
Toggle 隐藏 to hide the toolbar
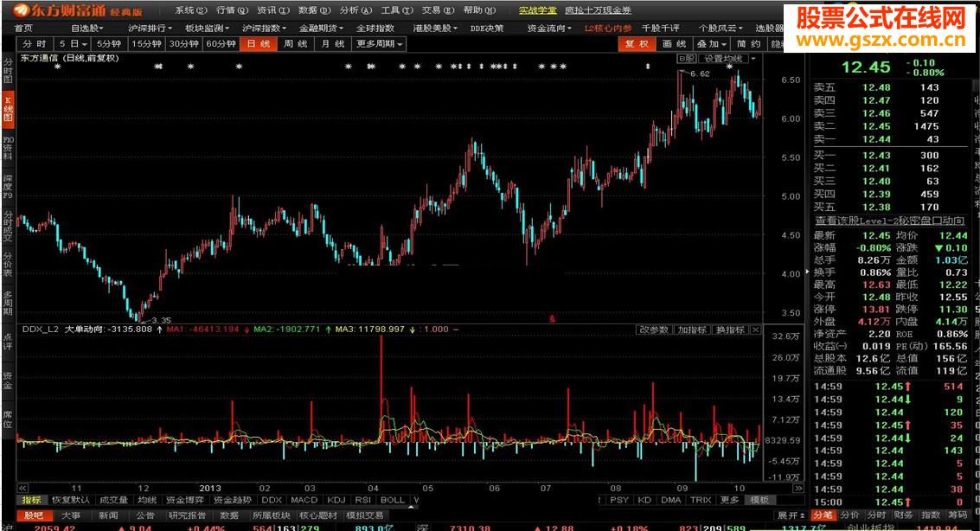click(777, 43)
